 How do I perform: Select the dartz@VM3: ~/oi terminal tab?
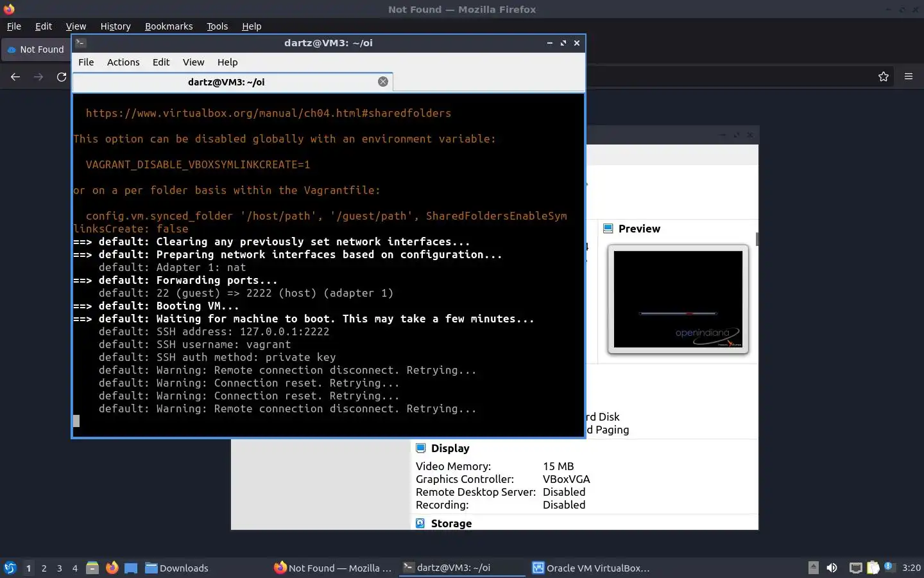[232, 82]
